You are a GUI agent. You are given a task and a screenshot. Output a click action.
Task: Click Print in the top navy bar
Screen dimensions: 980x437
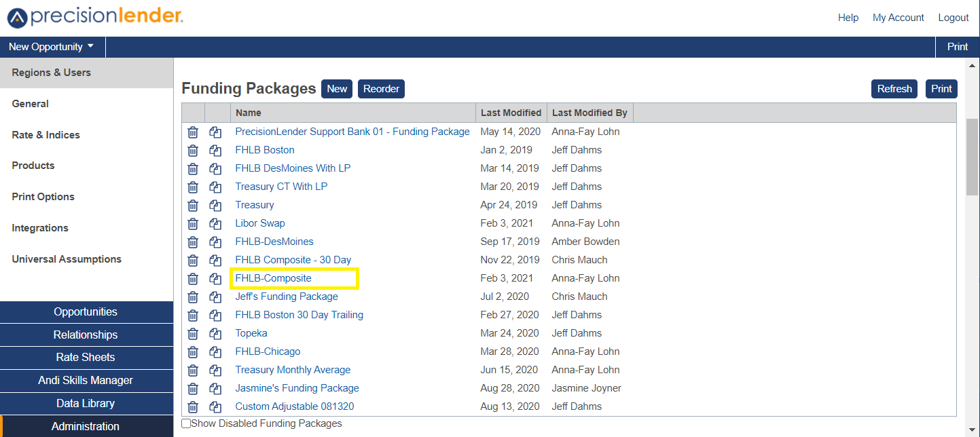coord(958,47)
